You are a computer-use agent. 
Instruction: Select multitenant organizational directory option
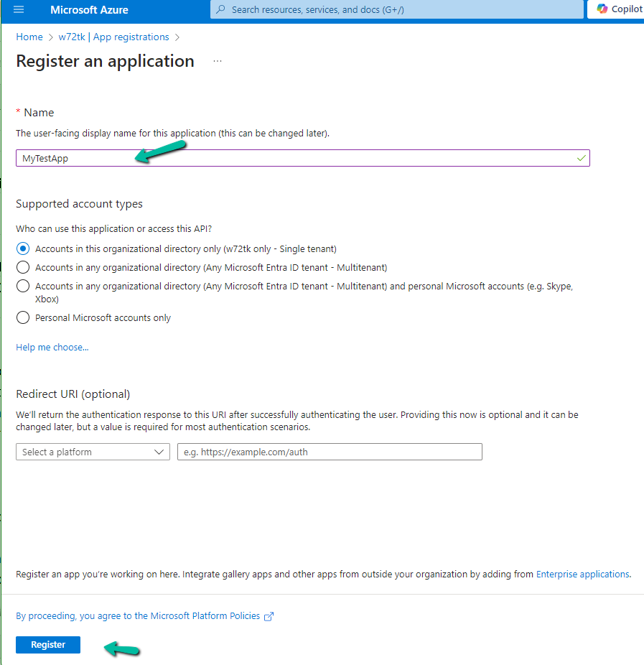point(23,267)
